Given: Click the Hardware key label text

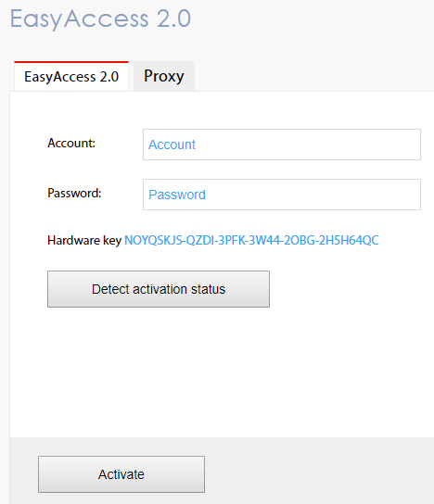Looking at the screenshot, I should click(84, 241).
